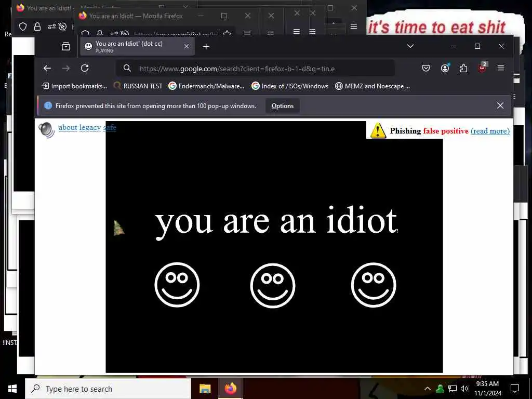Open Index of /ISOs/Windows bookmark

point(290,86)
